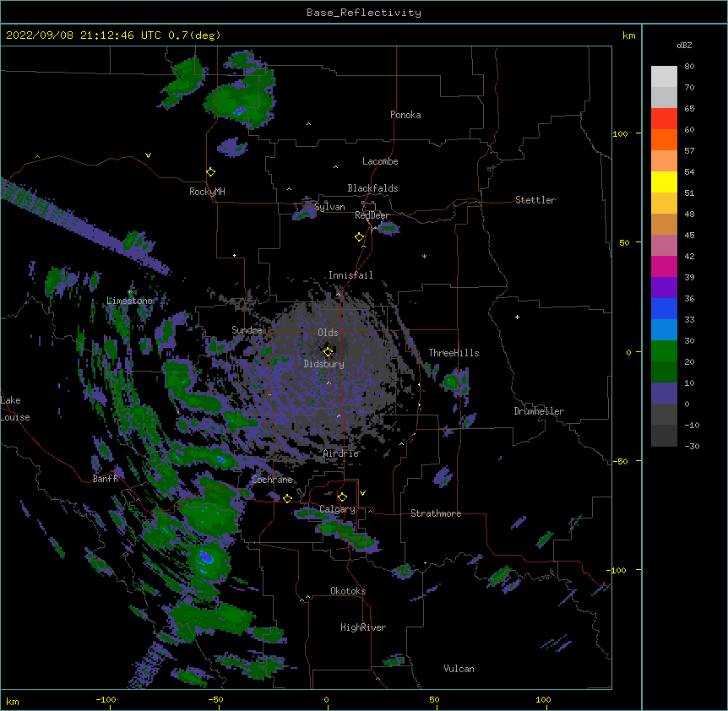Click the Blackfalds city label

[372, 188]
